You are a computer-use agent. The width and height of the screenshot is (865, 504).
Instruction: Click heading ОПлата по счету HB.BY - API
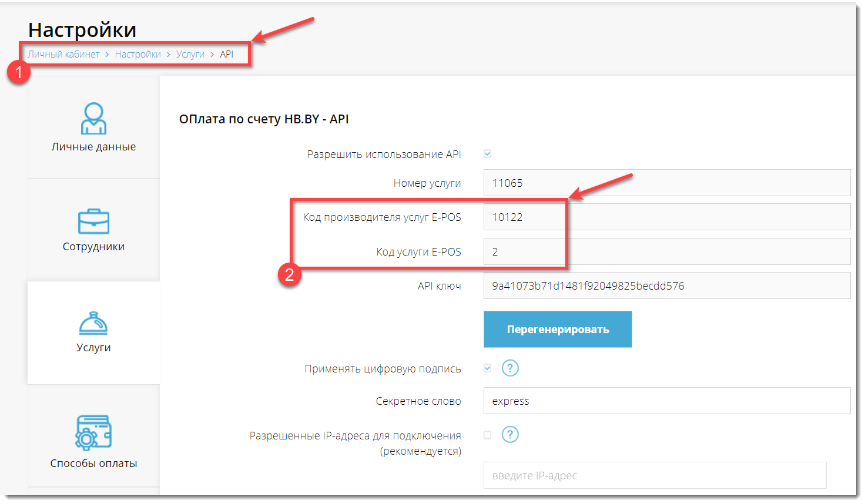(264, 119)
